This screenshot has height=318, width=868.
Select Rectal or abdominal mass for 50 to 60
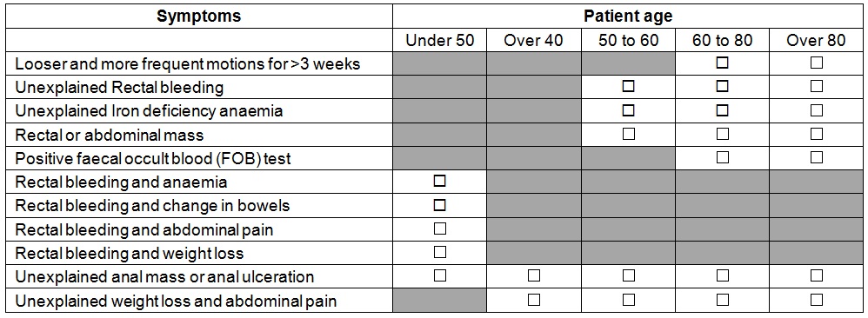point(628,135)
